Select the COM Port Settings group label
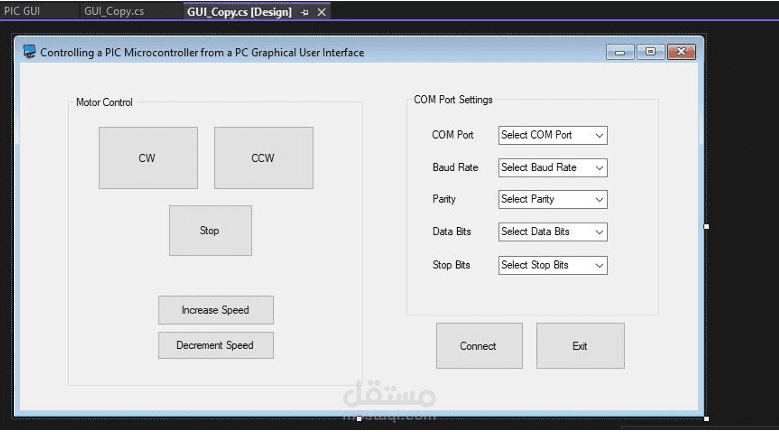The image size is (779, 432). pyautogui.click(x=453, y=99)
